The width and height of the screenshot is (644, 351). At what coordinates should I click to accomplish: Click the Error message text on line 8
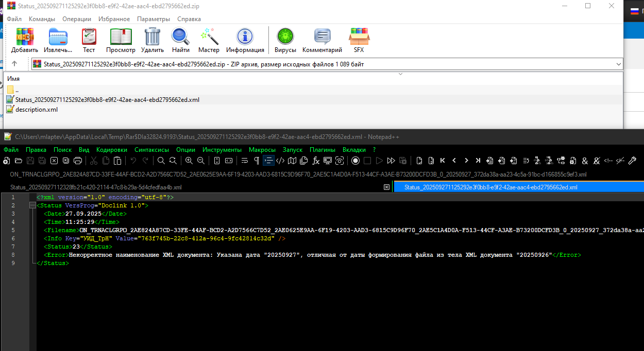(311, 255)
